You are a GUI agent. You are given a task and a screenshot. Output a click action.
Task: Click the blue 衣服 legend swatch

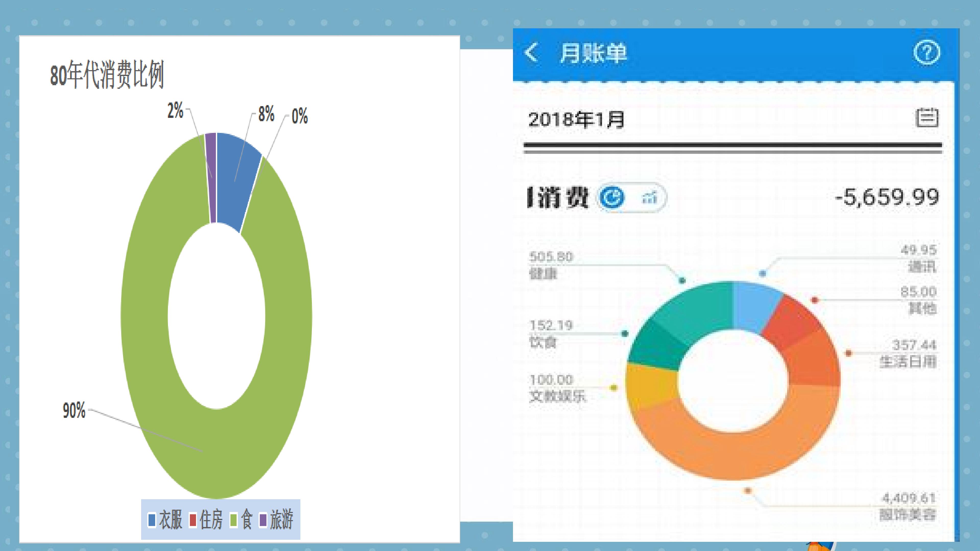(151, 520)
